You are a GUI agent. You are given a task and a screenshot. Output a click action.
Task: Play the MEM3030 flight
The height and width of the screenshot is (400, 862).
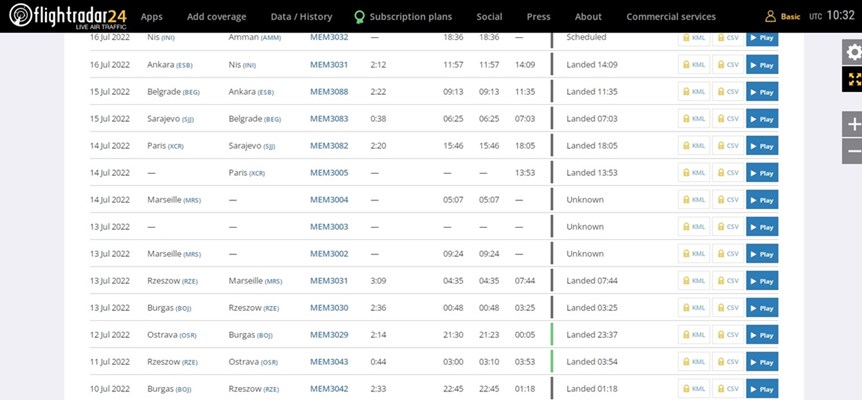point(762,308)
